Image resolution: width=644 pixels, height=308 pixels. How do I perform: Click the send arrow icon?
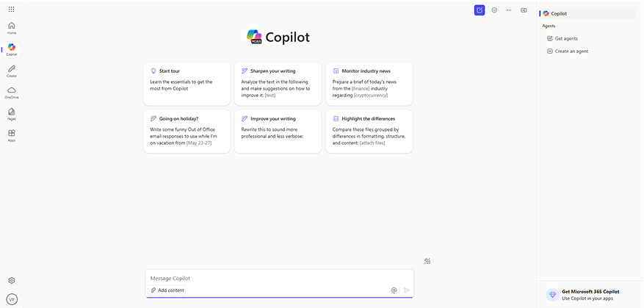407,290
